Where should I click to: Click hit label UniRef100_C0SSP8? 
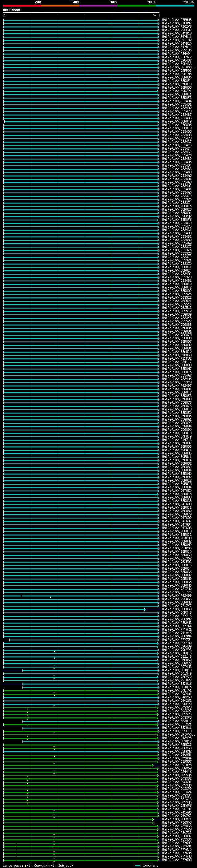[177, 707]
